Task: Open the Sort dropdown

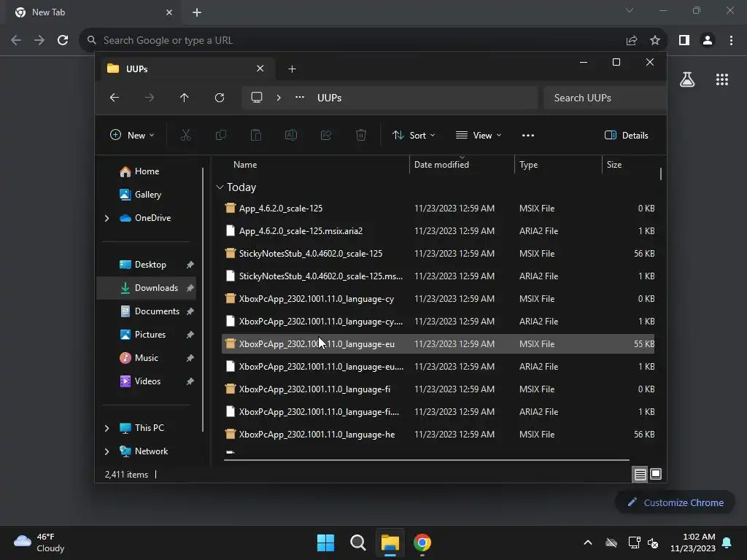Action: (x=413, y=135)
